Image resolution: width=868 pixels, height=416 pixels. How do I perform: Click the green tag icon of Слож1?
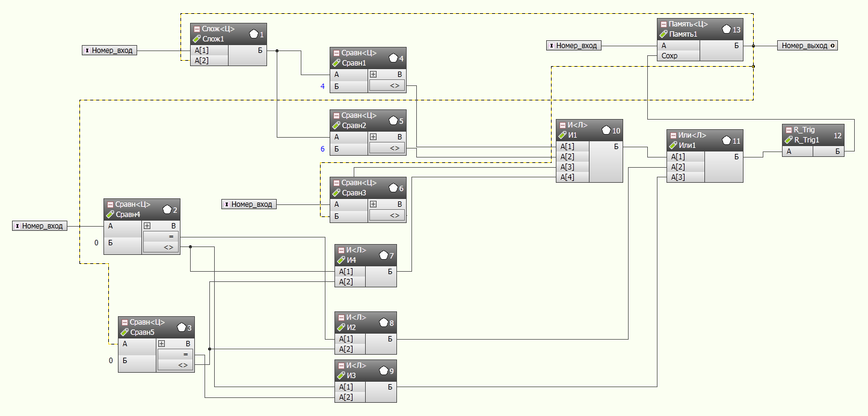pyautogui.click(x=197, y=38)
